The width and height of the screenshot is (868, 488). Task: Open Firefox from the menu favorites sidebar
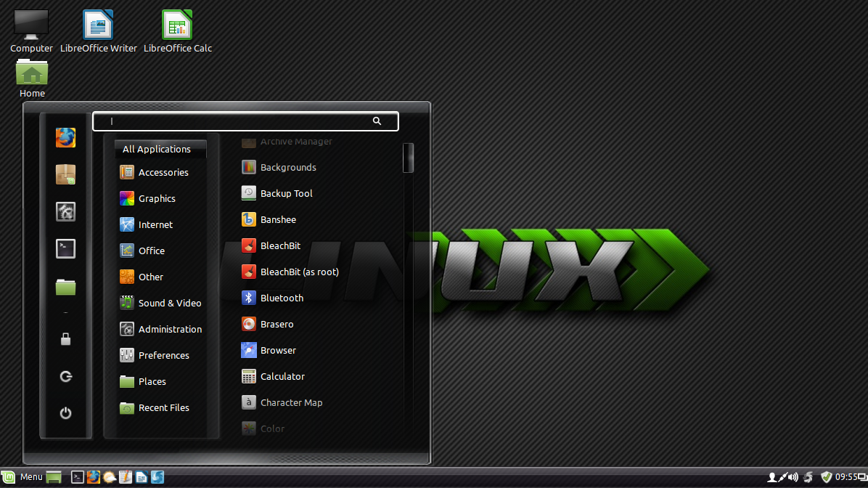[x=65, y=138]
